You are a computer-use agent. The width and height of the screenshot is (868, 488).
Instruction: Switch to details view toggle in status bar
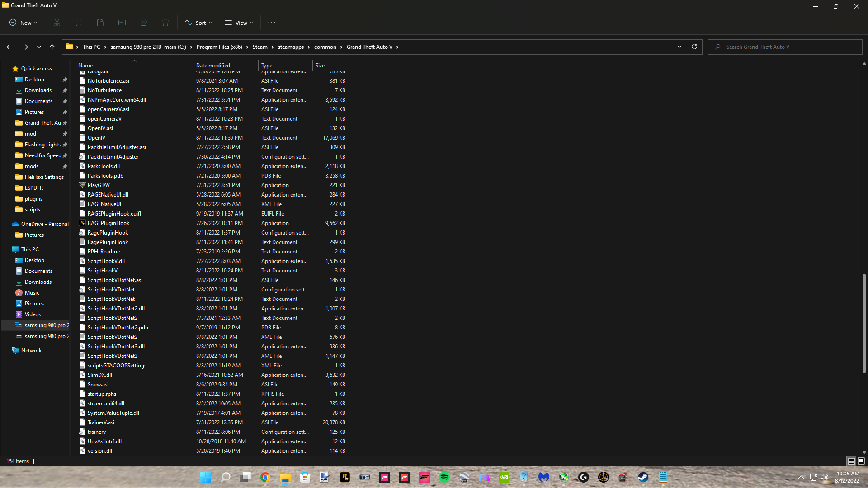click(851, 461)
